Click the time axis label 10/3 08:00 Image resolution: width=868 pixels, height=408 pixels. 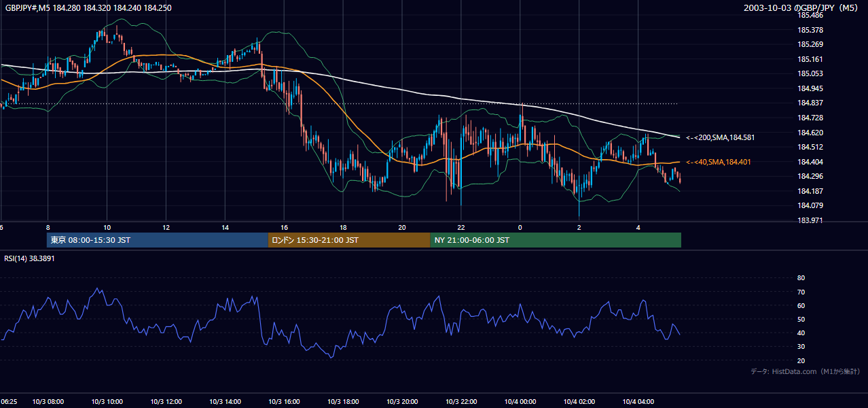point(48,402)
